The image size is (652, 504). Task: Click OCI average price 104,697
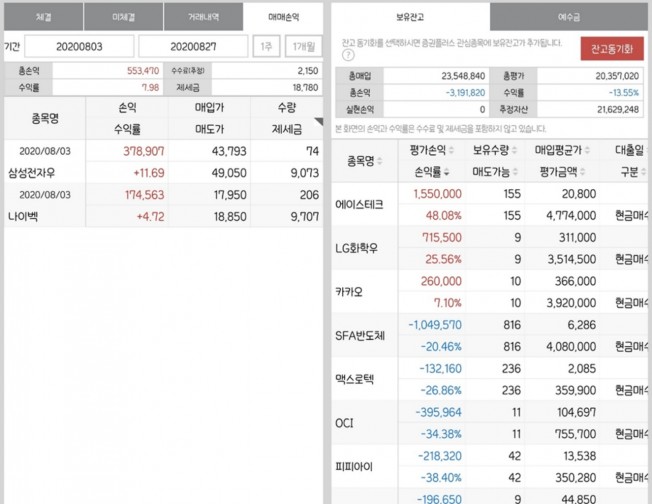coord(576,412)
